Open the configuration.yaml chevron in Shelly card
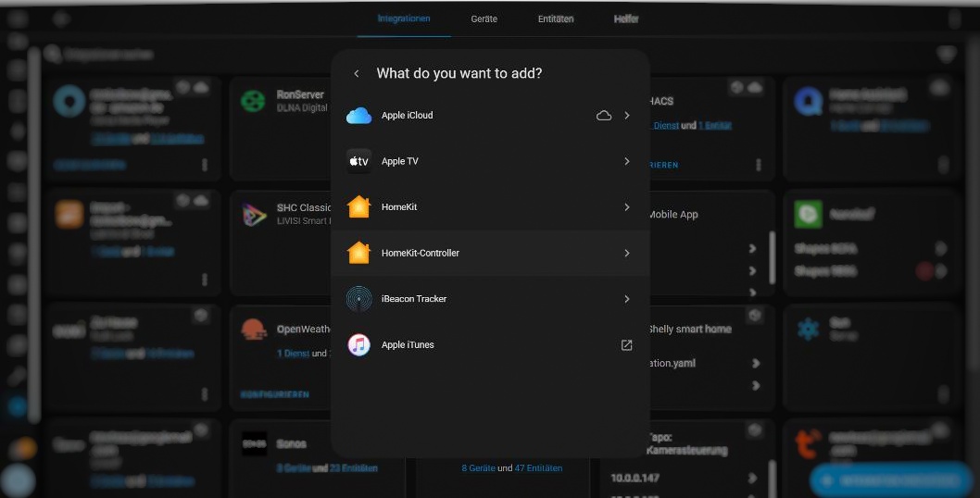This screenshot has height=498, width=980. click(756, 363)
